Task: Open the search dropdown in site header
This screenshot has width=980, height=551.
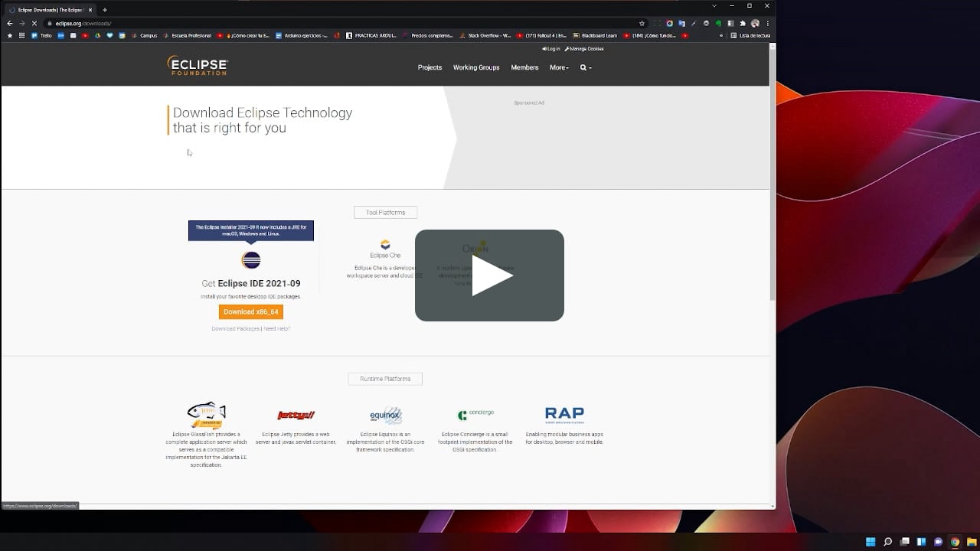Action: tap(586, 67)
